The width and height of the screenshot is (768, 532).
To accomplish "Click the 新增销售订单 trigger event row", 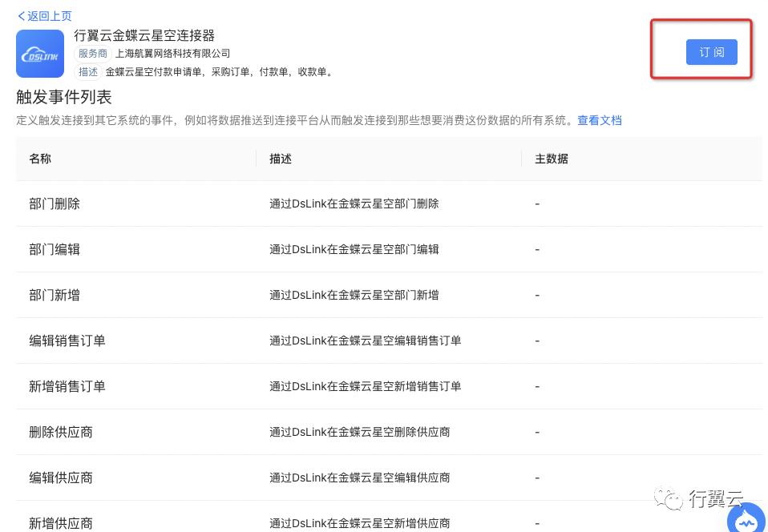I will [x=67, y=386].
